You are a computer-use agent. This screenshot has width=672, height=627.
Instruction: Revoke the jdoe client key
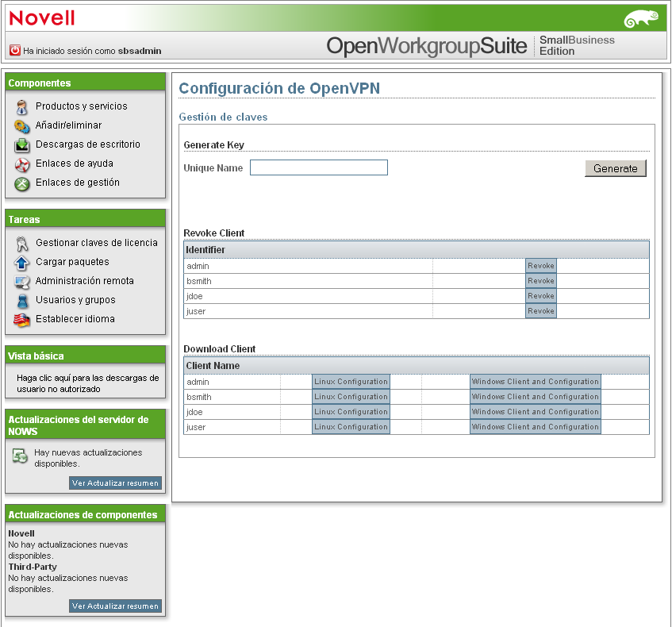541,296
